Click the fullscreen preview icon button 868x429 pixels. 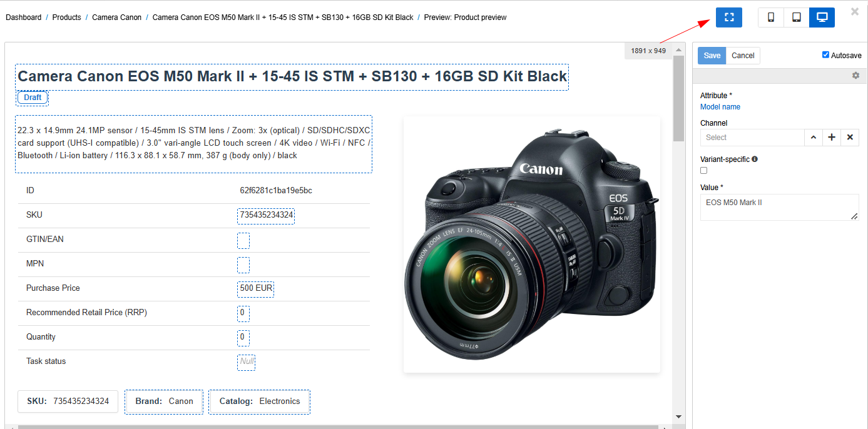728,18
